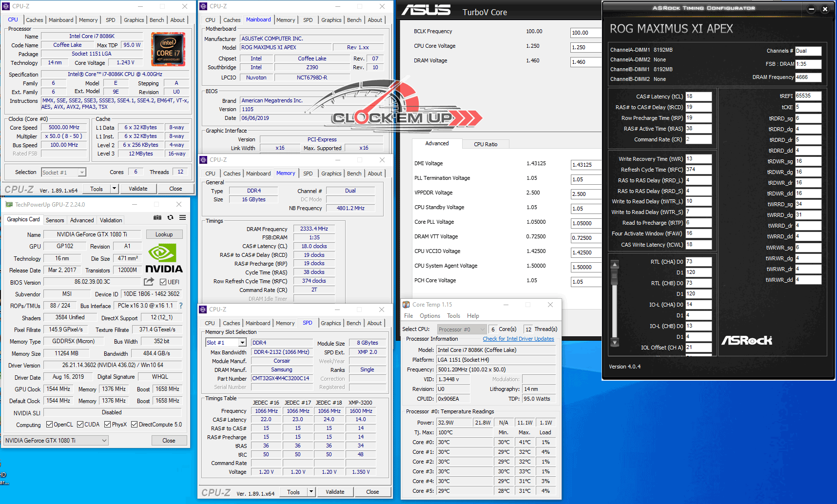Toggle the OpenCL checkbox
Screen dimensions: 837x504
49,425
